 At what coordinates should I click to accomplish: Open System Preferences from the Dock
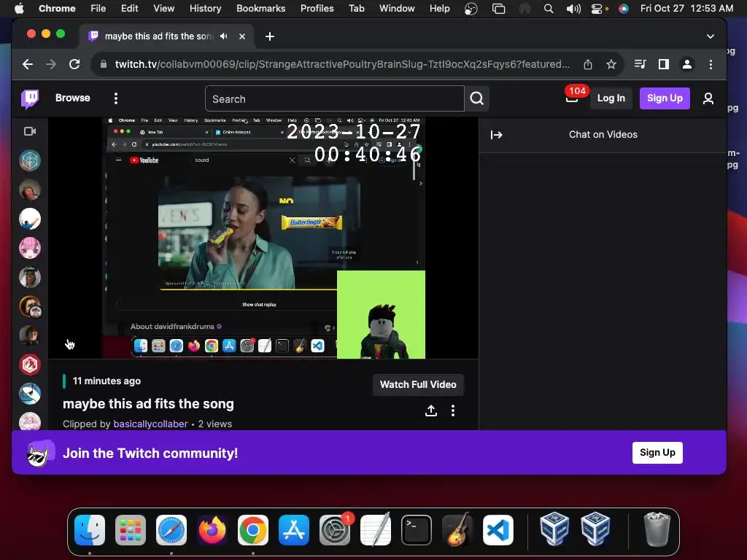335,530
